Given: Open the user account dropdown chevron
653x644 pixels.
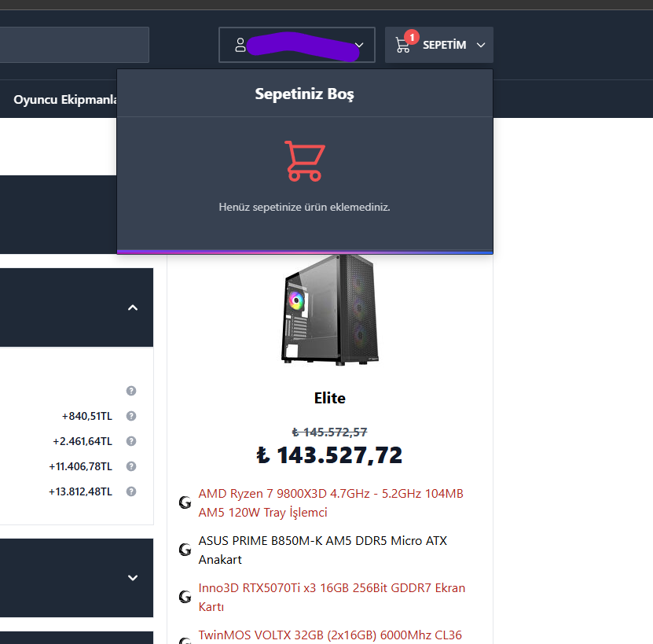Looking at the screenshot, I should click(x=359, y=45).
